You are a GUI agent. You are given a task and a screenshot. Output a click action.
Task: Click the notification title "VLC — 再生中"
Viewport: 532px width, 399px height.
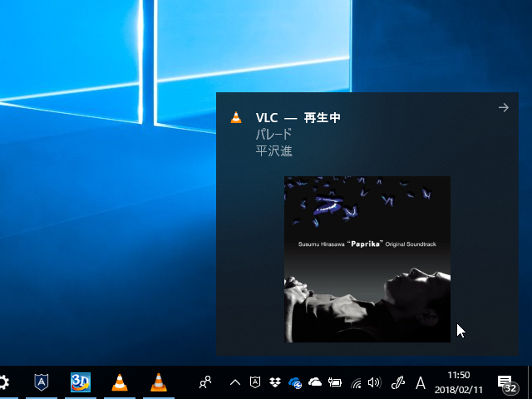[x=298, y=118]
